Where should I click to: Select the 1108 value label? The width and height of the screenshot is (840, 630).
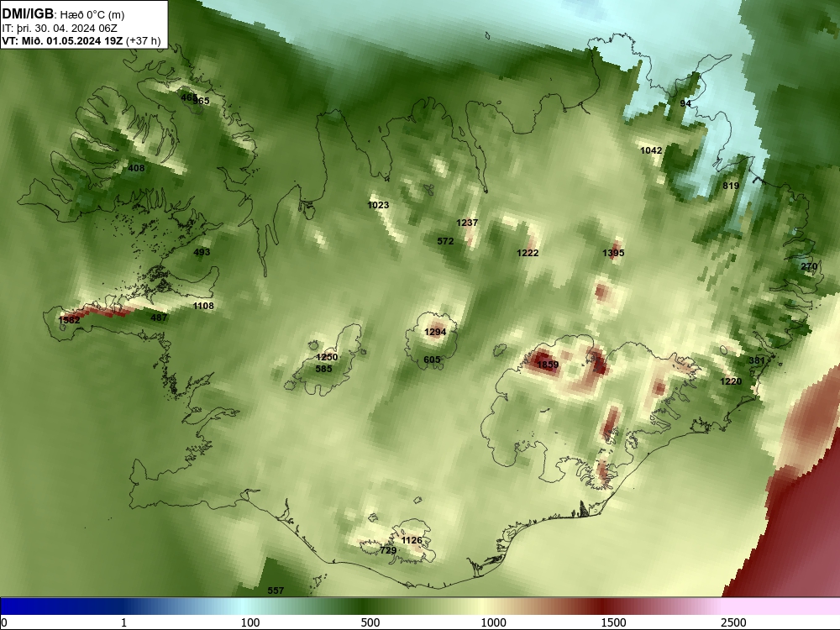(203, 306)
